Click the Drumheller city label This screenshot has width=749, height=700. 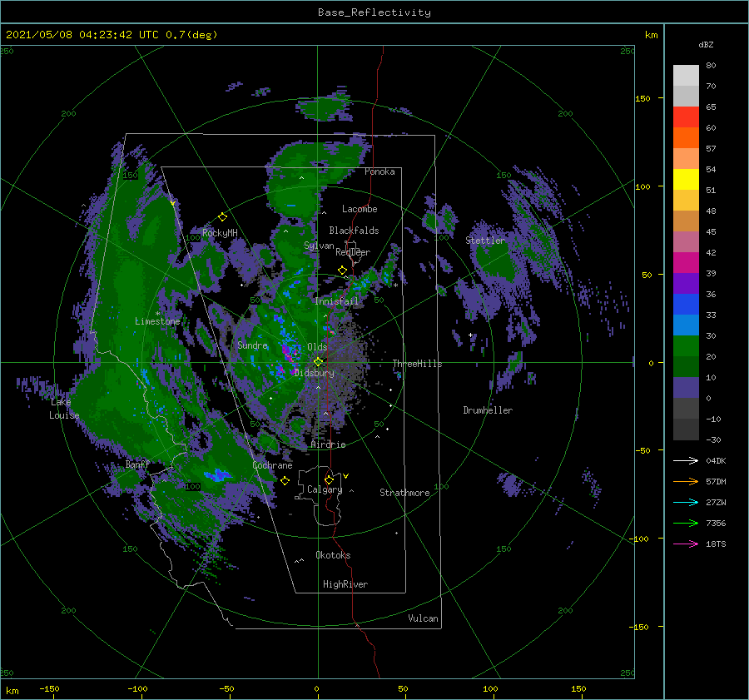point(488,410)
